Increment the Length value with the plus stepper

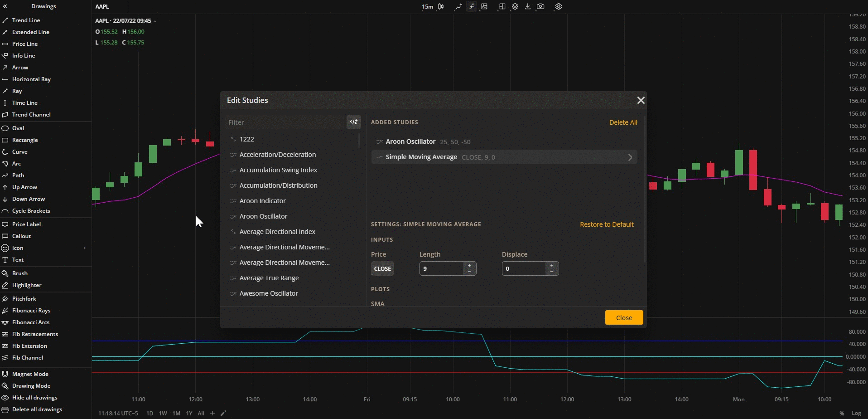coord(469,265)
